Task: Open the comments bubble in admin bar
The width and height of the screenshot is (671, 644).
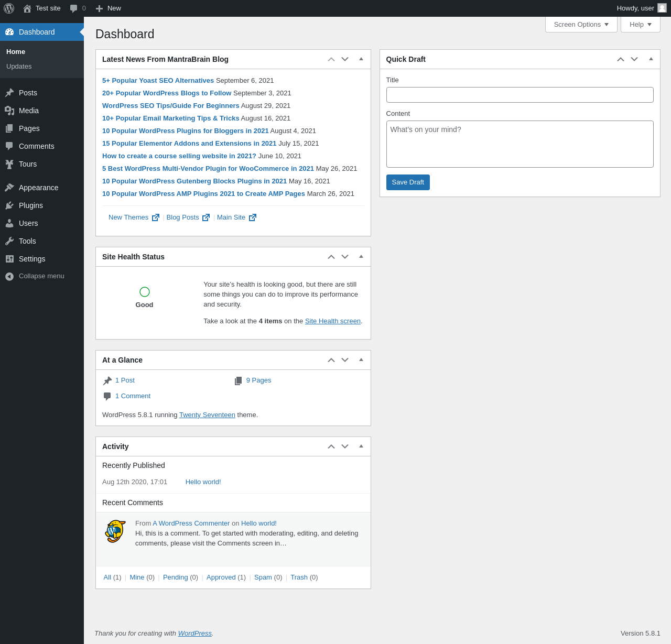Action: click(x=78, y=8)
